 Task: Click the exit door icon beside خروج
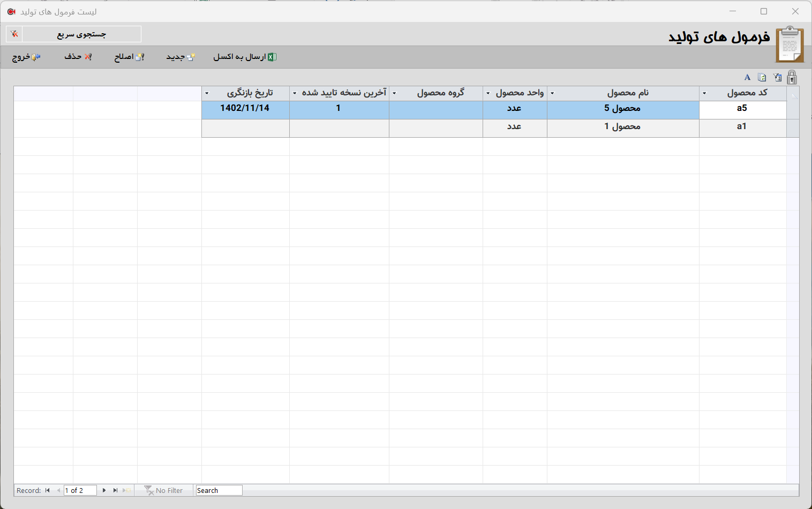click(35, 56)
